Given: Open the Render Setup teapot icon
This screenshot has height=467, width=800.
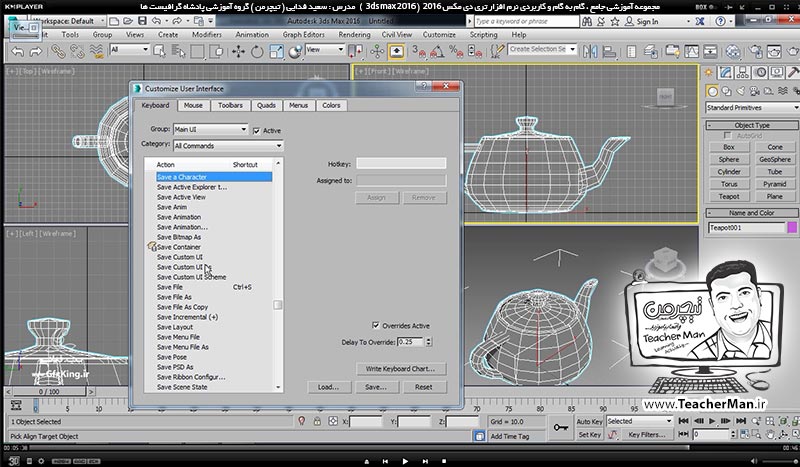Looking at the screenshot, I should 756,51.
